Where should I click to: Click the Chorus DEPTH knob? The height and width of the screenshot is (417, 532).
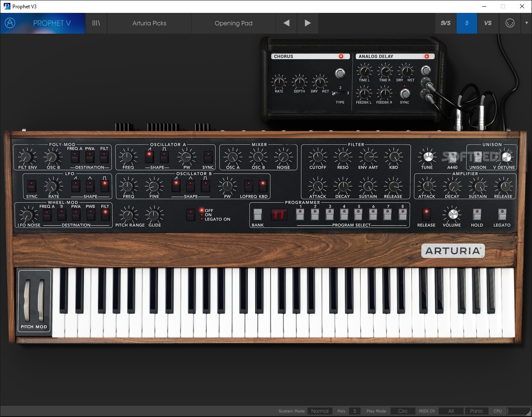point(299,82)
